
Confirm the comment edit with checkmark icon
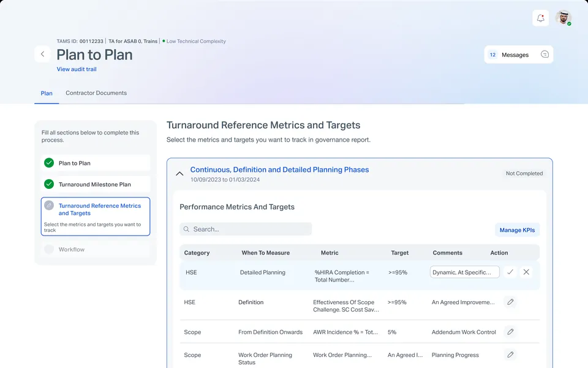(510, 272)
